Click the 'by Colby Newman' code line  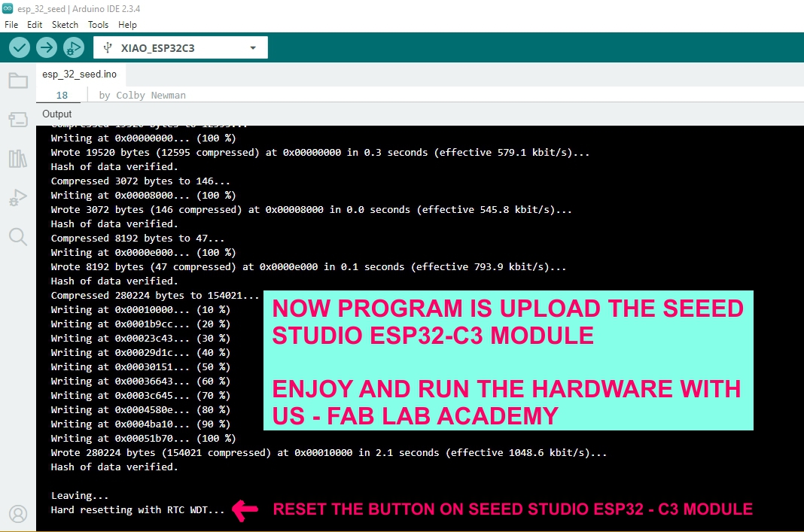pos(142,96)
